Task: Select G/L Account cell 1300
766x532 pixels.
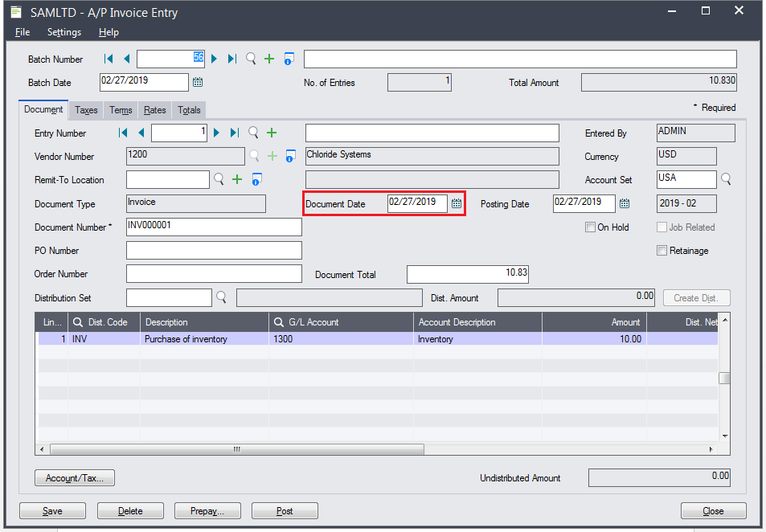Action: click(x=341, y=338)
